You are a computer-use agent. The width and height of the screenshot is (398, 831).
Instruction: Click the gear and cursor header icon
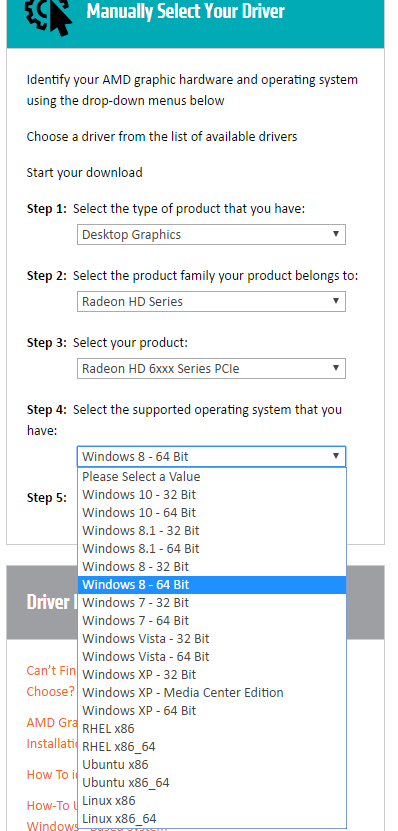click(x=48, y=16)
